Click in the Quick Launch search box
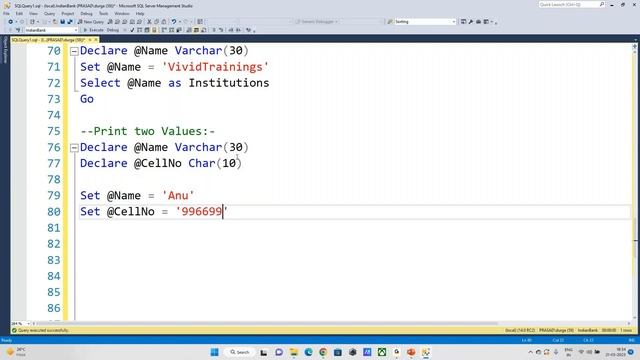Image resolution: width=640 pixels, height=360 pixels. pyautogui.click(x=571, y=4)
